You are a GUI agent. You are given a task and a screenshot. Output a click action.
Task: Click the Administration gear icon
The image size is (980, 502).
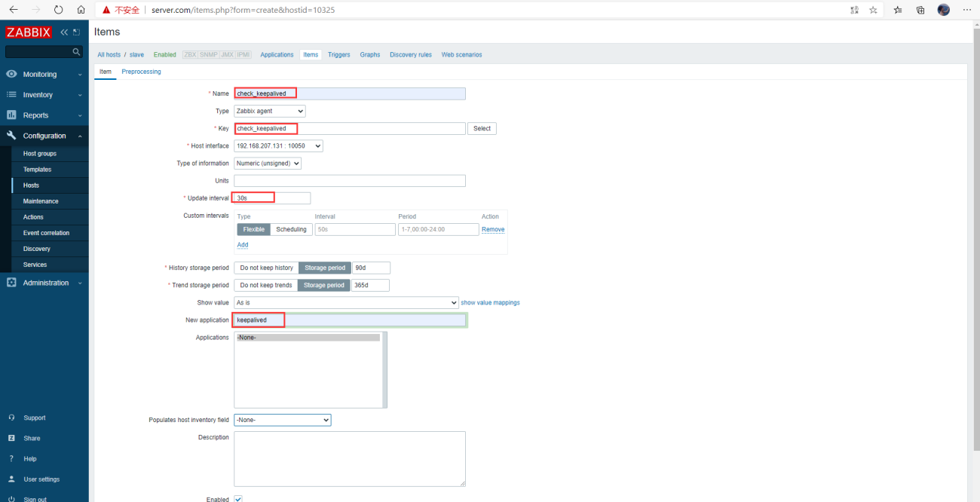point(11,283)
